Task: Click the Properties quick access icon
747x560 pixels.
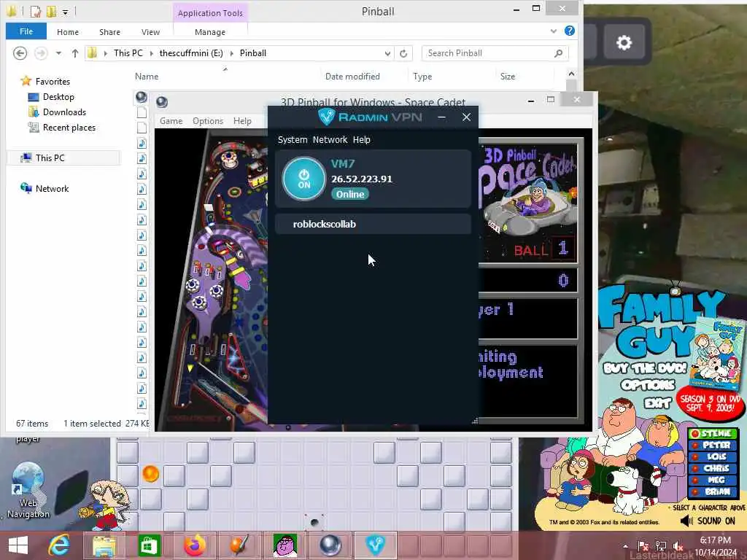Action: pos(35,10)
